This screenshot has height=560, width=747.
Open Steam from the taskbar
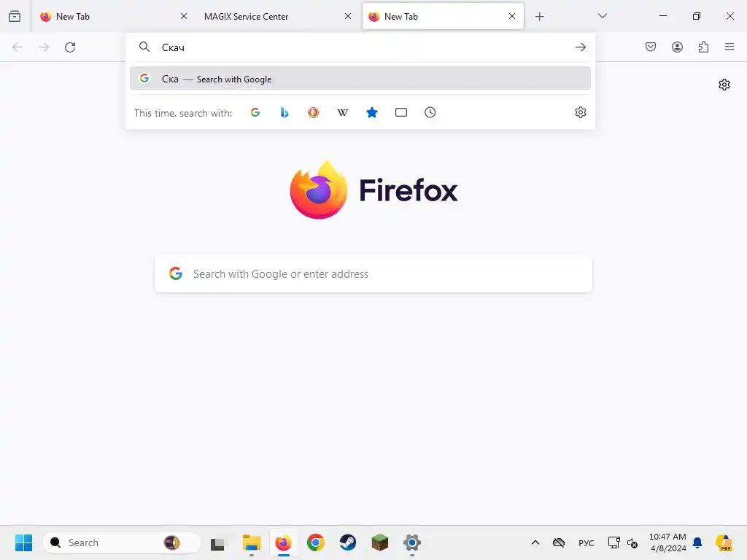coord(348,542)
